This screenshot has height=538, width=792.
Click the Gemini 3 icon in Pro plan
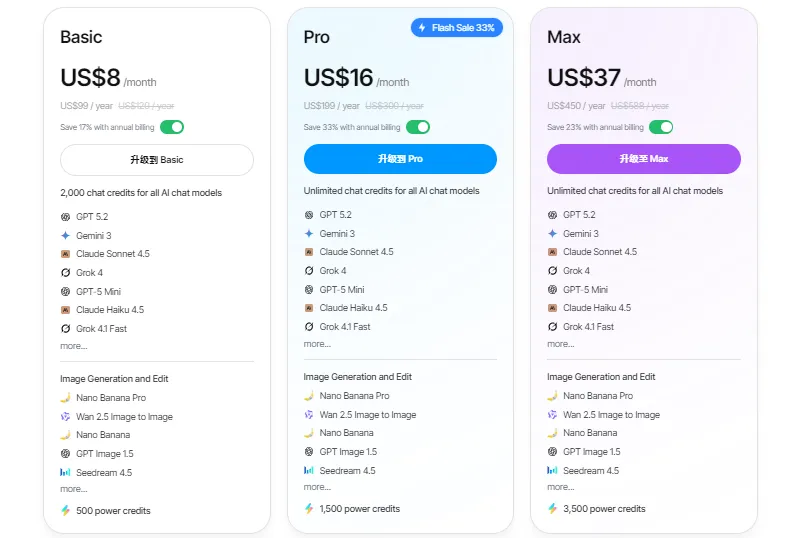(309, 233)
